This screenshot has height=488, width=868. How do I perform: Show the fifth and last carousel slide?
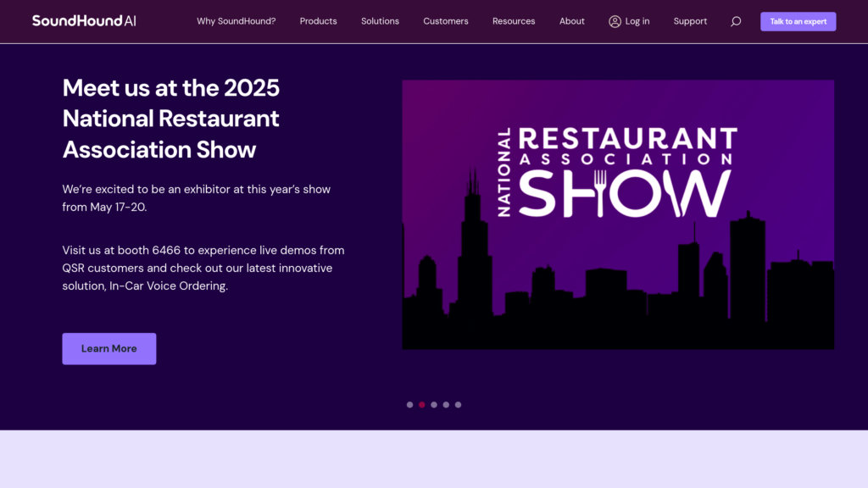click(x=458, y=405)
